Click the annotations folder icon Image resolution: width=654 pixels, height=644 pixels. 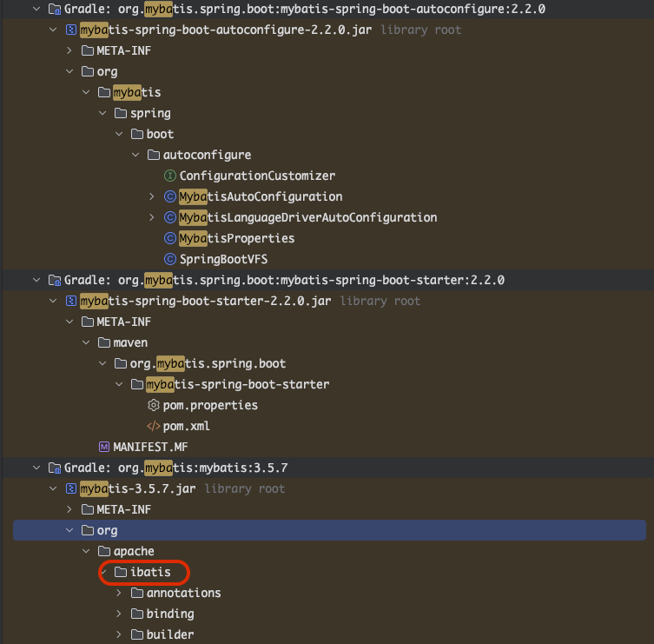click(137, 593)
